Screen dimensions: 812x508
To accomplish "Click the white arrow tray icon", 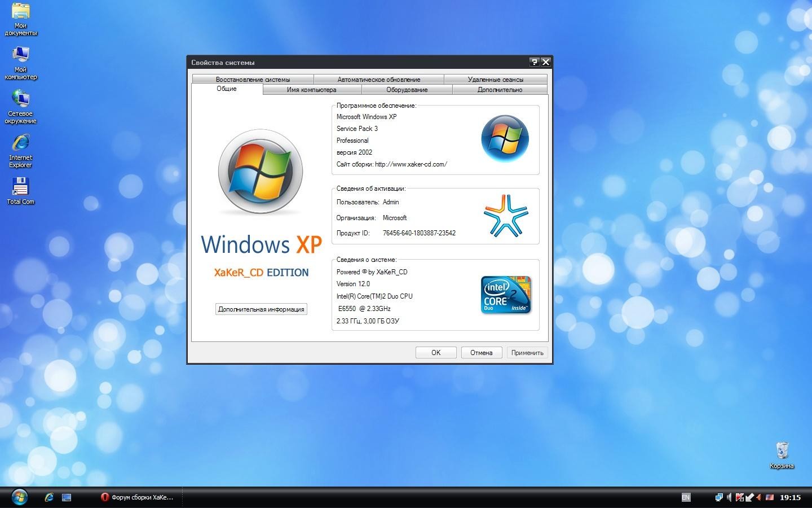I will click(749, 497).
